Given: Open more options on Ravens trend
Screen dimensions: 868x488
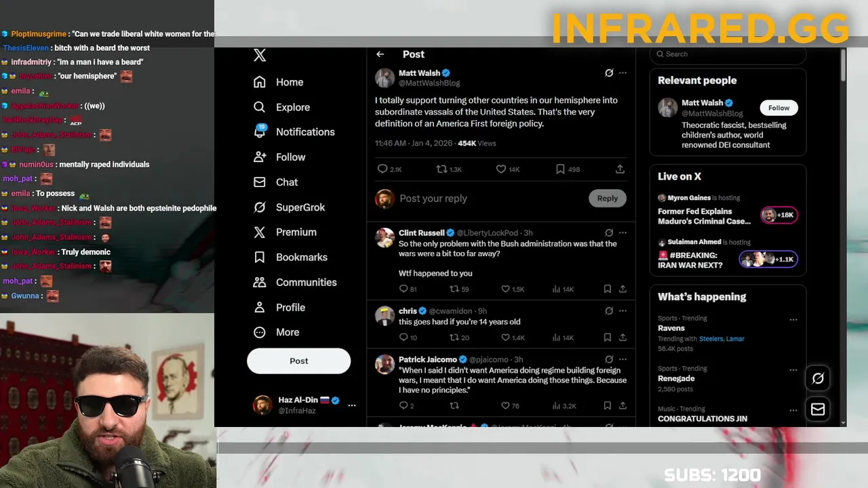Looking at the screenshot, I should click(793, 320).
